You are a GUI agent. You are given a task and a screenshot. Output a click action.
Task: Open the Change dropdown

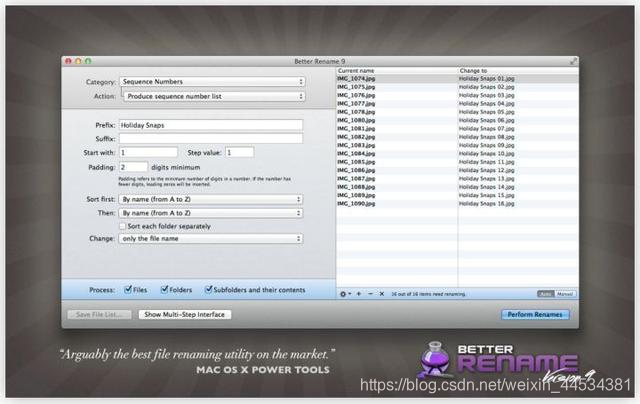pyautogui.click(x=211, y=239)
